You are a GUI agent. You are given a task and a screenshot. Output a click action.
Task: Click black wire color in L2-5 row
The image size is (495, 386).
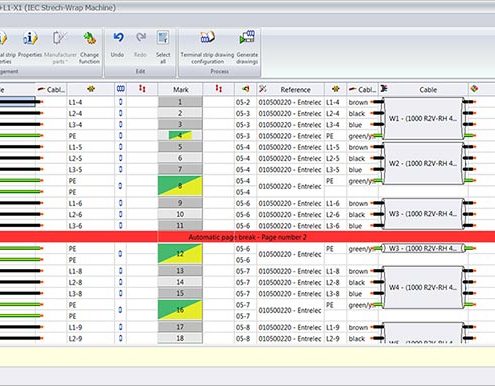pos(357,158)
